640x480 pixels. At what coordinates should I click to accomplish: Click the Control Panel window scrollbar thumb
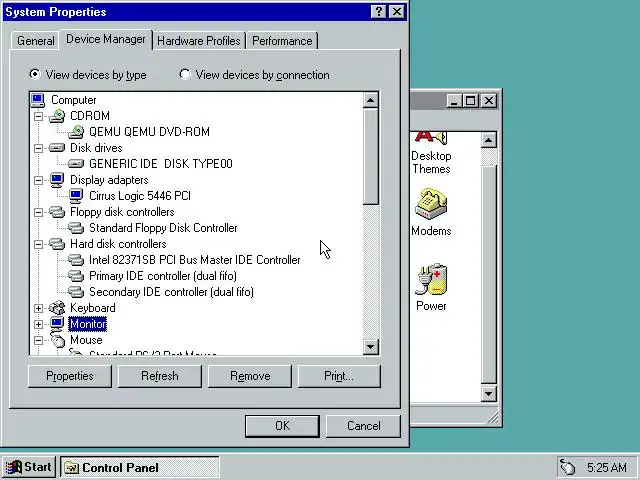coord(489,274)
